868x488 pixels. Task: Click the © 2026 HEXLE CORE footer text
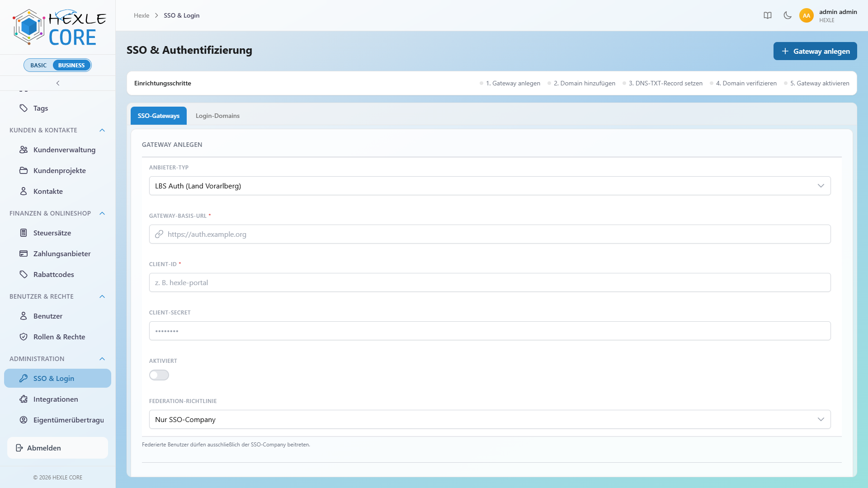click(x=58, y=477)
